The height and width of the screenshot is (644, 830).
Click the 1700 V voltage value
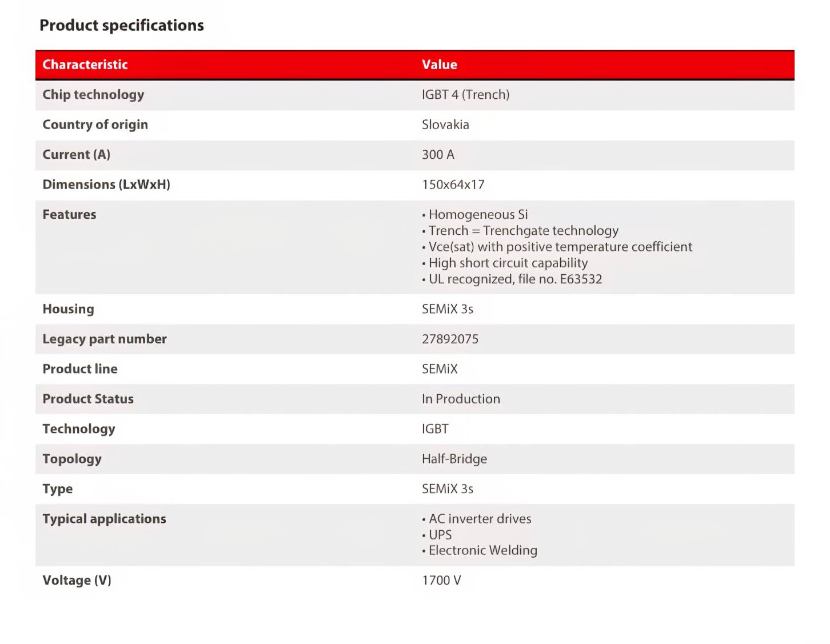[x=441, y=581]
